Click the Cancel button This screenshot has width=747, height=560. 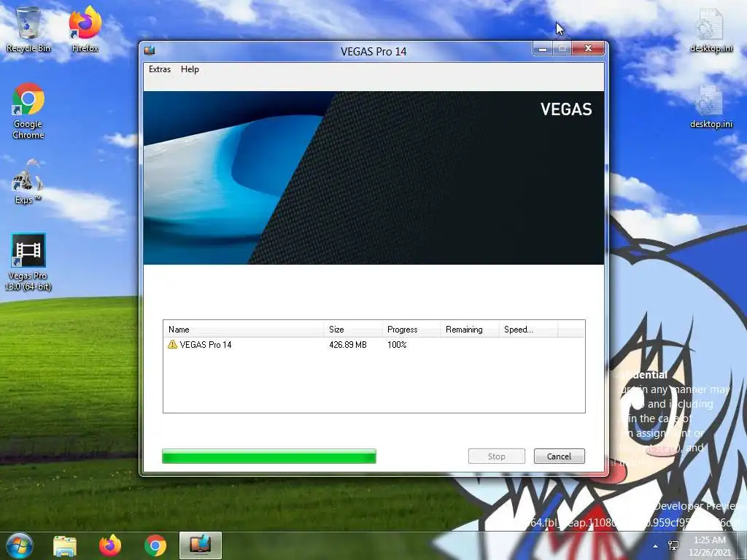[x=559, y=456]
